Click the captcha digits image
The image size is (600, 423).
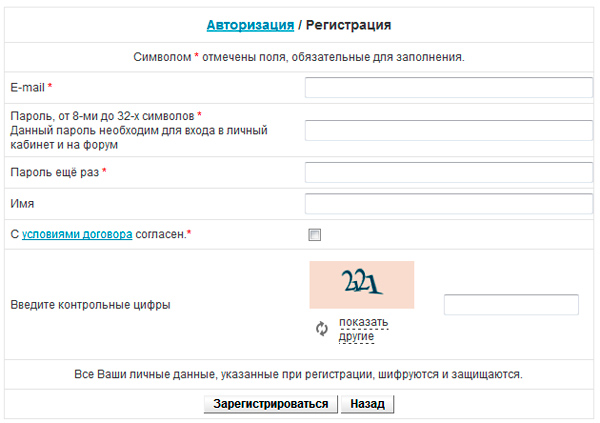pyautogui.click(x=361, y=285)
